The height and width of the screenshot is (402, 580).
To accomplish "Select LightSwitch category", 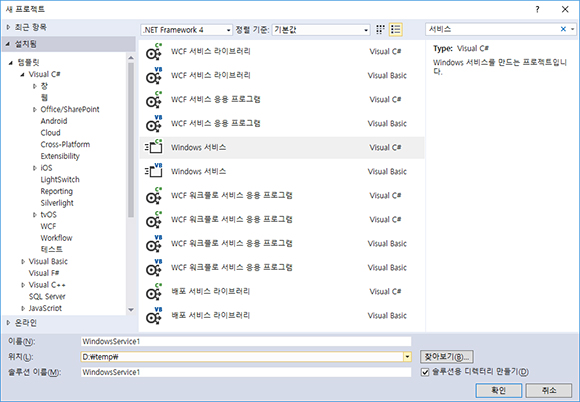I will (x=60, y=180).
